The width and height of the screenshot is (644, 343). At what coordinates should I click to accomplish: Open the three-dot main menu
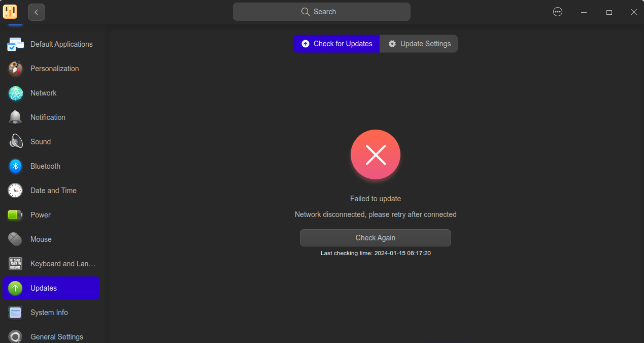pyautogui.click(x=558, y=12)
